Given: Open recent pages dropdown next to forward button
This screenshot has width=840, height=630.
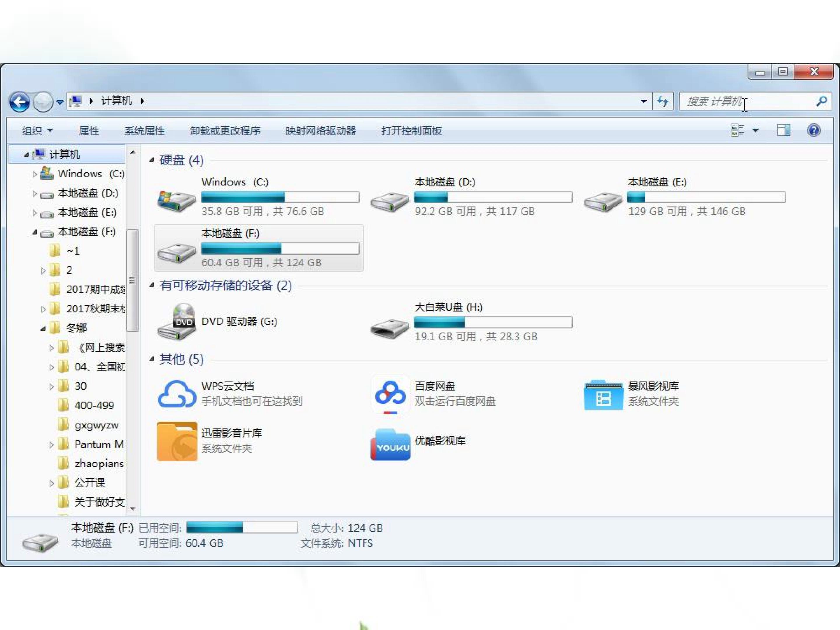Looking at the screenshot, I should (x=60, y=102).
